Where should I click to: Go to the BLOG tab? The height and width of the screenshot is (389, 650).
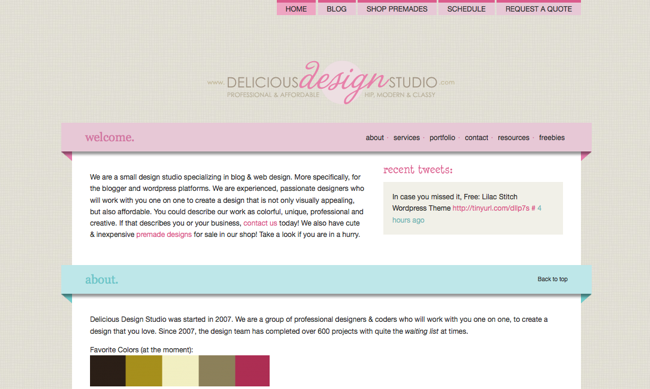click(x=336, y=8)
